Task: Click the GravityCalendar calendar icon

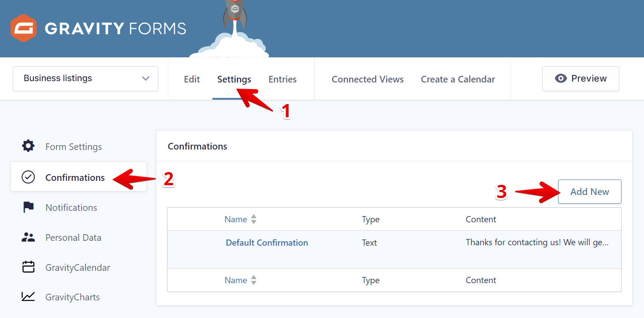Action: click(x=28, y=267)
